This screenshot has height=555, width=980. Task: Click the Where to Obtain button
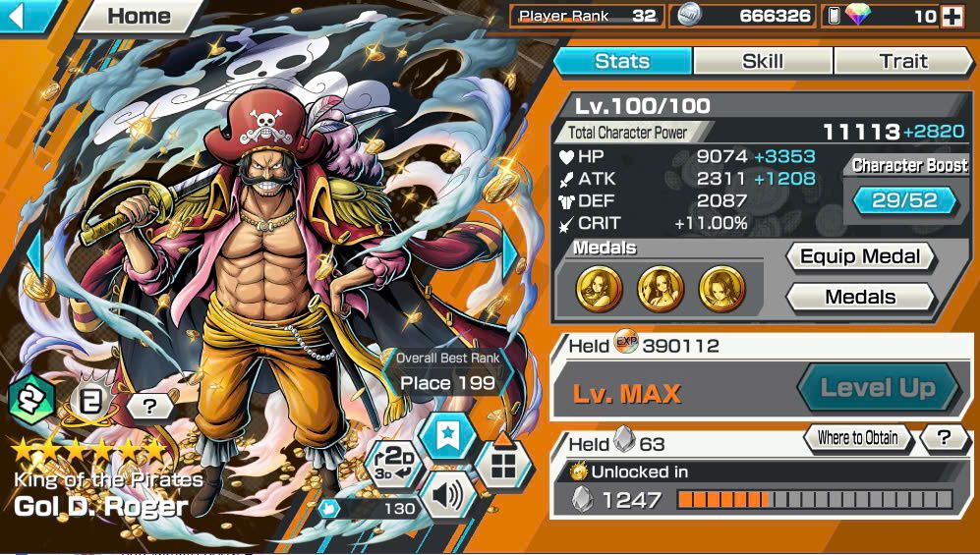tap(857, 438)
